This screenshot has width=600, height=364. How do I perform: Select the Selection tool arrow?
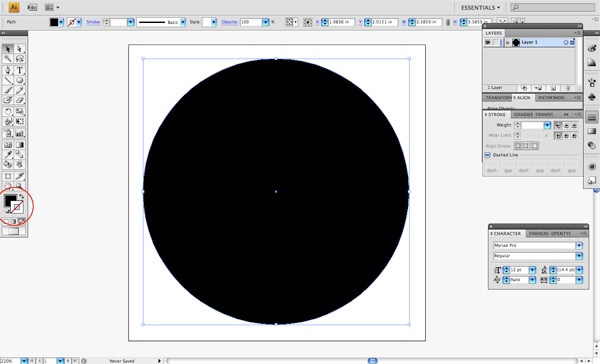[x=8, y=49]
